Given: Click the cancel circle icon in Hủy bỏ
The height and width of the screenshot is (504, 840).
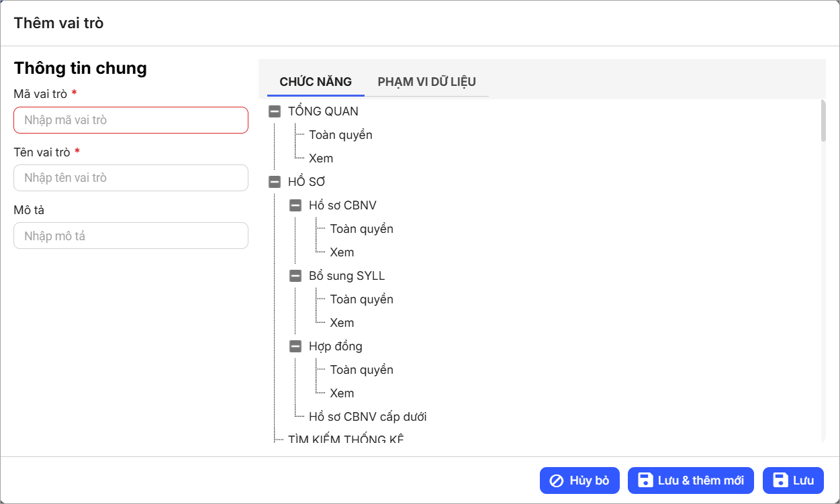Looking at the screenshot, I should coord(557,481).
